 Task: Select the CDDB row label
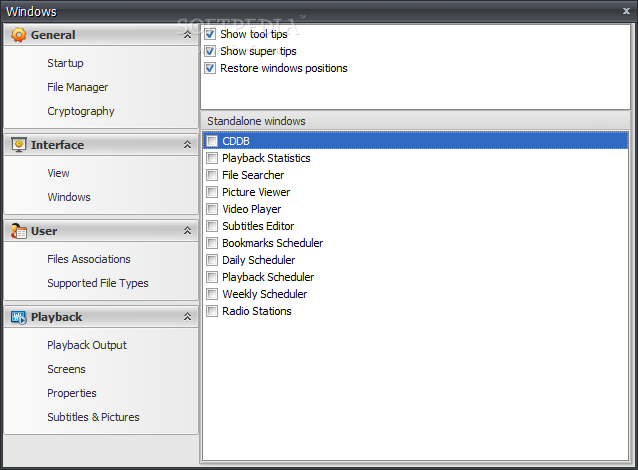pyautogui.click(x=236, y=141)
